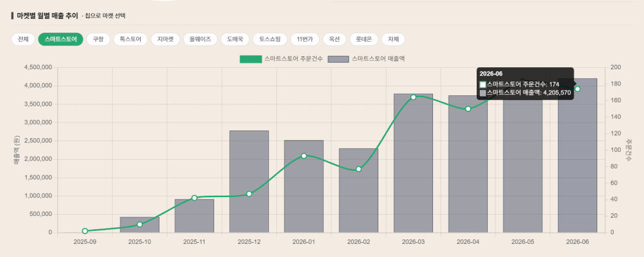The image size is (644, 257).
Task: Click the 2026-06 order count point
Action: [x=578, y=89]
